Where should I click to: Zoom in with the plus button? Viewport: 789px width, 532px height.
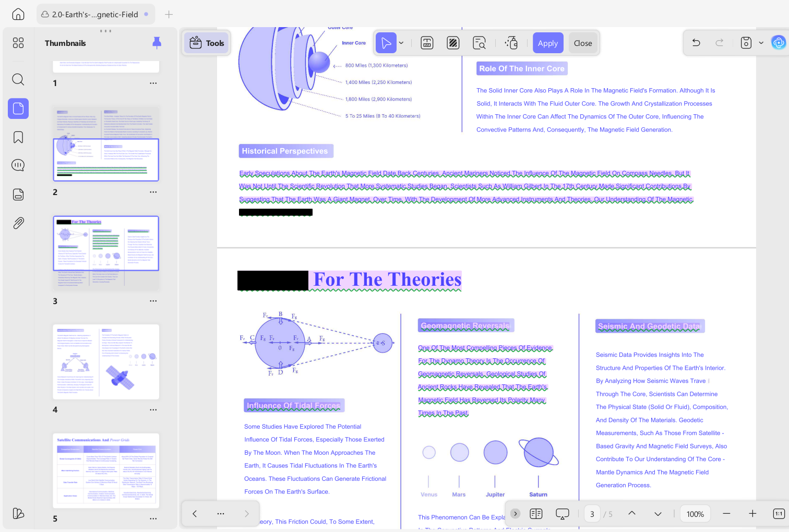tap(752, 514)
